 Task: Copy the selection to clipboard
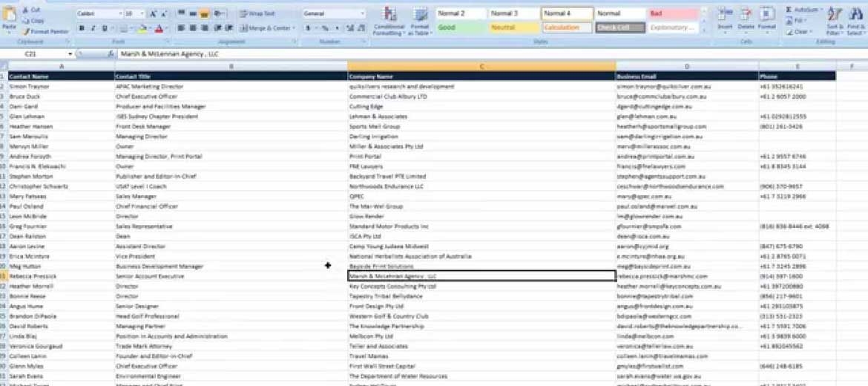pos(33,21)
